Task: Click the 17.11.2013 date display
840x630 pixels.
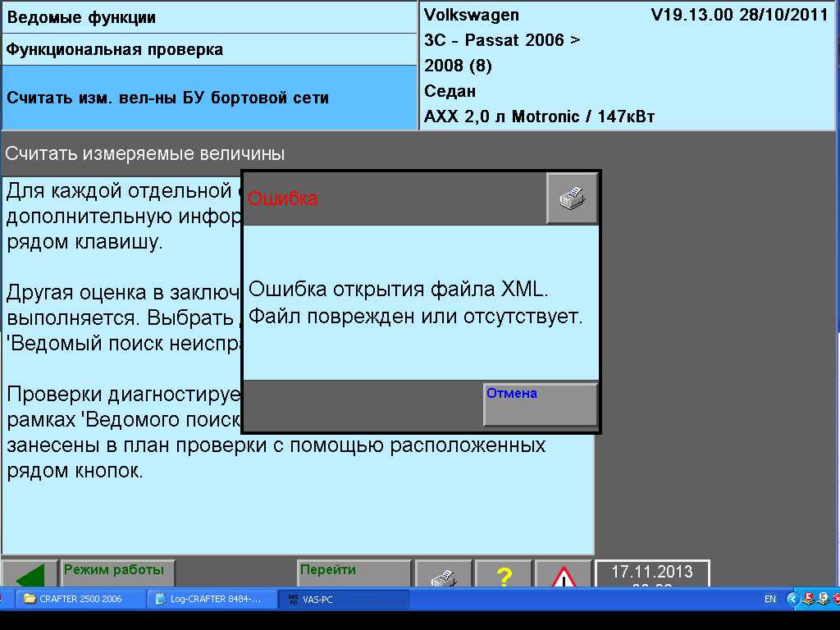Action: tap(652, 573)
